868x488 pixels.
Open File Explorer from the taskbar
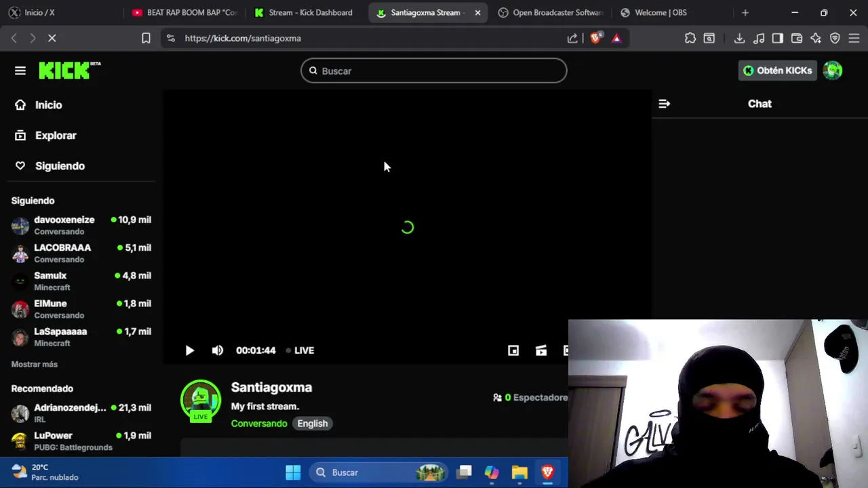pyautogui.click(x=519, y=472)
